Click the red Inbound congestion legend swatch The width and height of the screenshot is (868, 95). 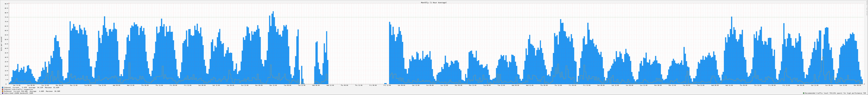[3, 89]
